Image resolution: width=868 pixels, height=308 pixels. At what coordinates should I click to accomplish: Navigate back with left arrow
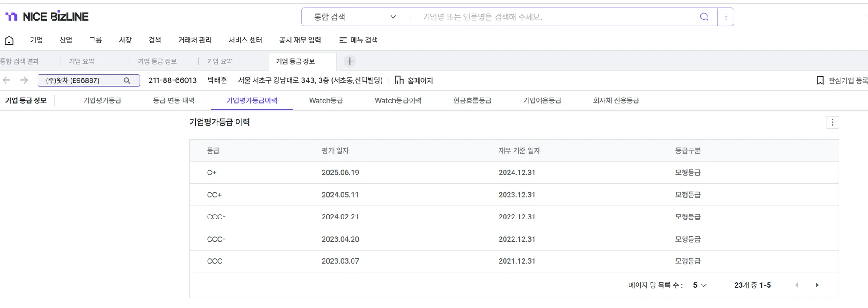pyautogui.click(x=6, y=80)
